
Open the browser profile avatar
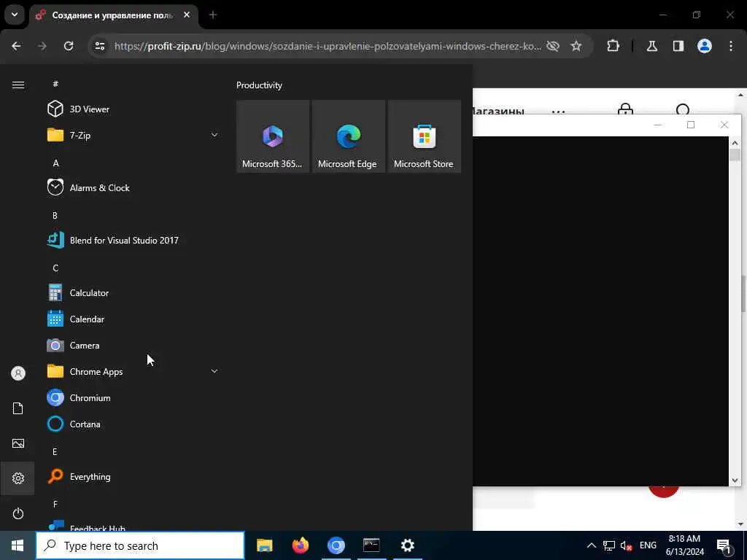point(705,46)
